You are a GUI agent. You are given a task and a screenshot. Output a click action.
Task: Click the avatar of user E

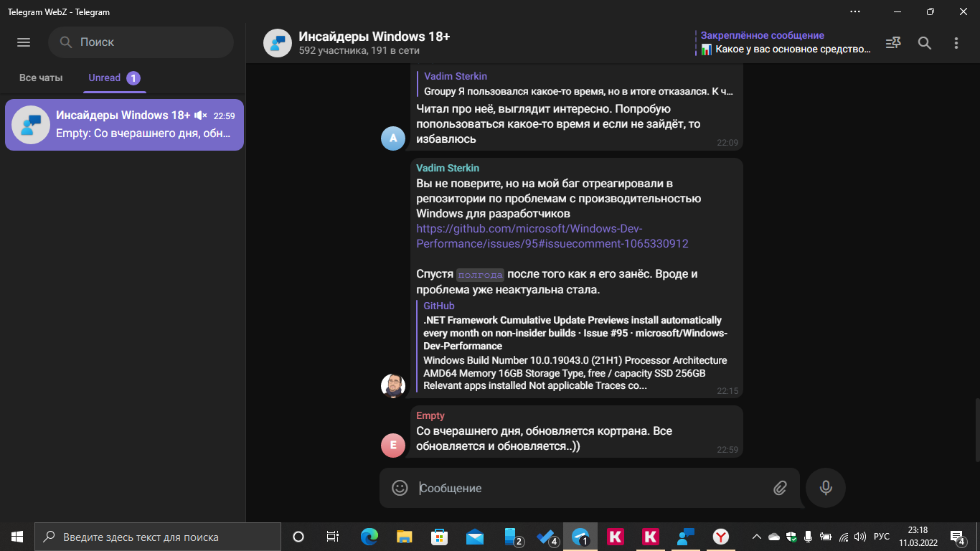[x=393, y=446]
